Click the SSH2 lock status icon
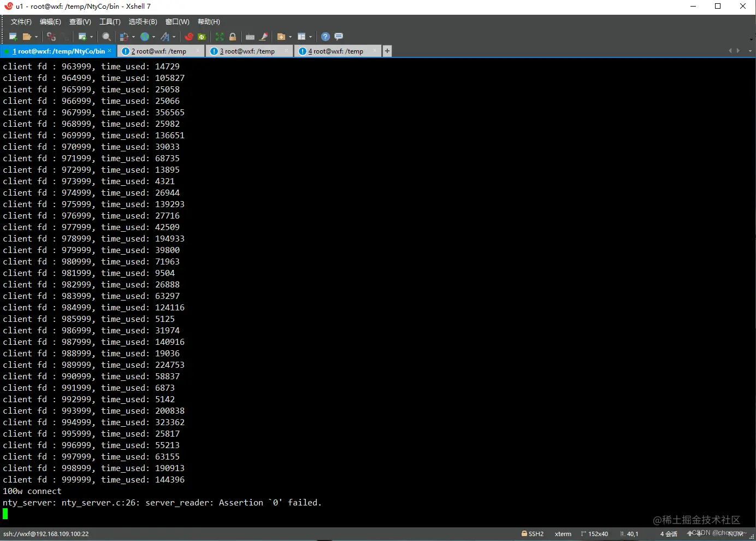The image size is (756, 541). (x=524, y=533)
